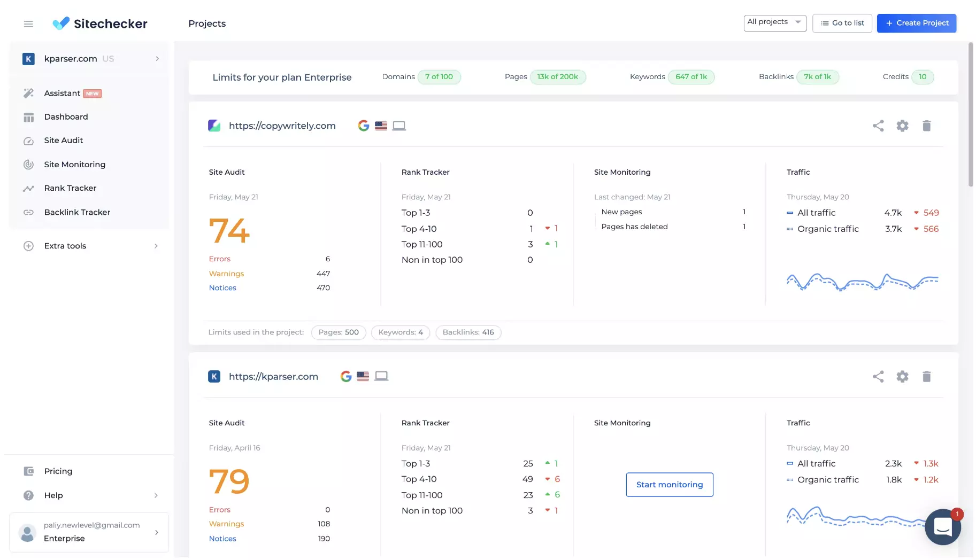
Task: Click Top 4-10 row for kparser.com
Action: point(481,479)
